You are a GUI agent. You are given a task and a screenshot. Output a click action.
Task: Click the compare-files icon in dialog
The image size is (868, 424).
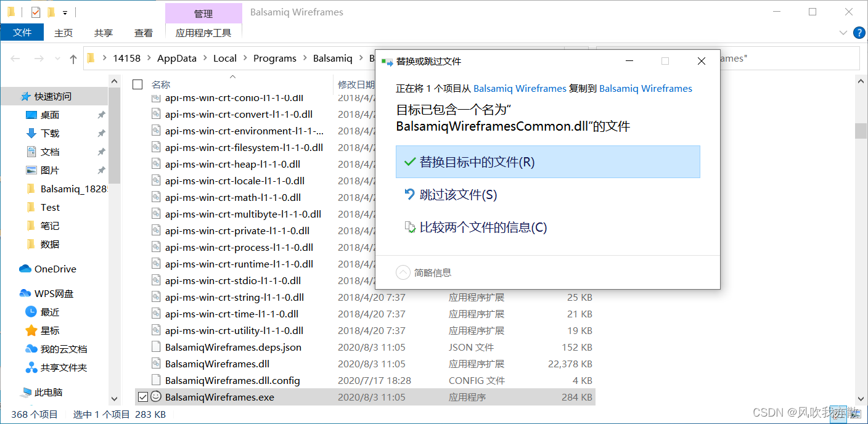409,227
